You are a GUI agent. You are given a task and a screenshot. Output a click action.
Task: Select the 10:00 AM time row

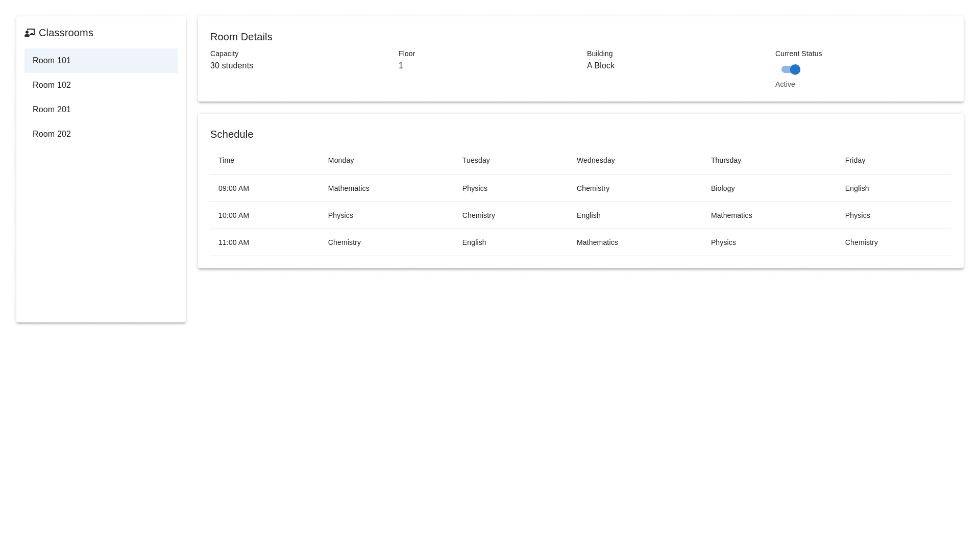(234, 215)
